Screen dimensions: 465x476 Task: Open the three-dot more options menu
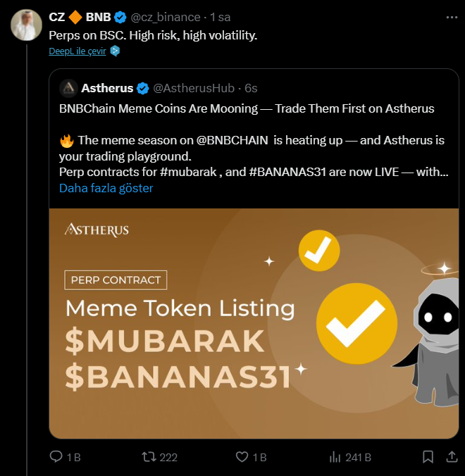pyautogui.click(x=450, y=16)
